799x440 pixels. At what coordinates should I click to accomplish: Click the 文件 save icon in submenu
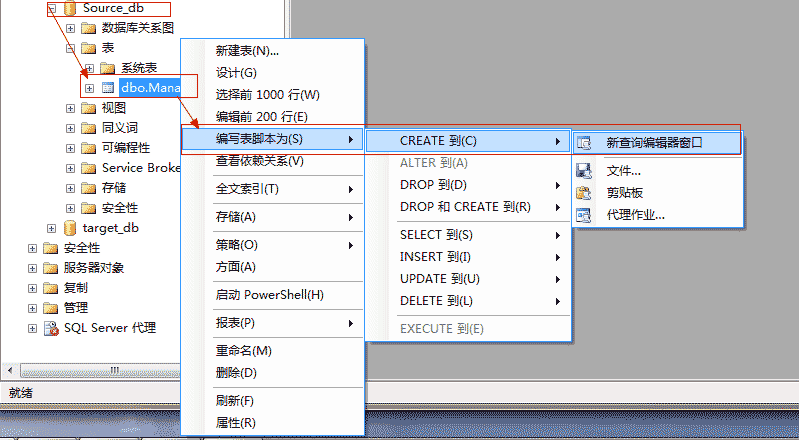(x=584, y=171)
